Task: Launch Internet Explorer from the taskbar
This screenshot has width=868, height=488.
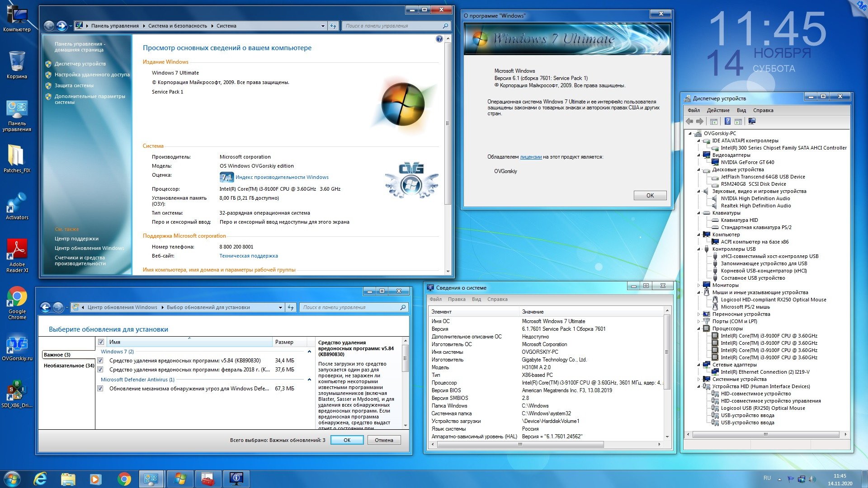Action: (41, 479)
